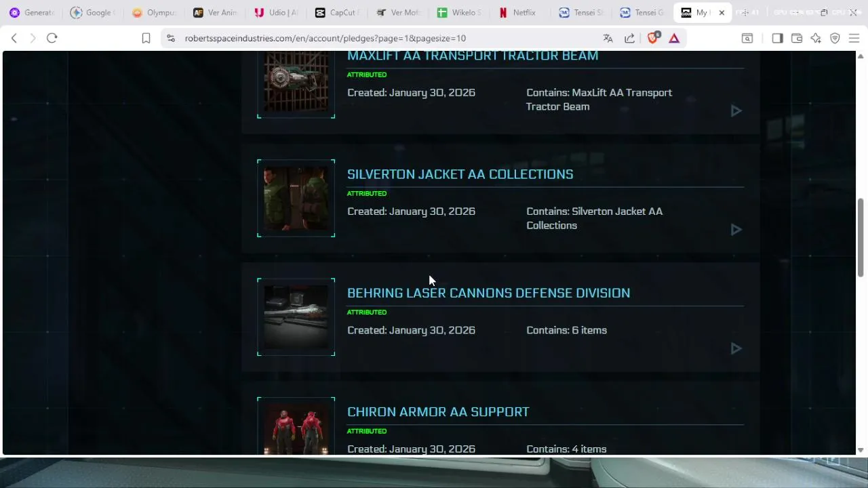Click 'Contains: 6 items' text
This screenshot has width=868, height=488.
pos(567,330)
